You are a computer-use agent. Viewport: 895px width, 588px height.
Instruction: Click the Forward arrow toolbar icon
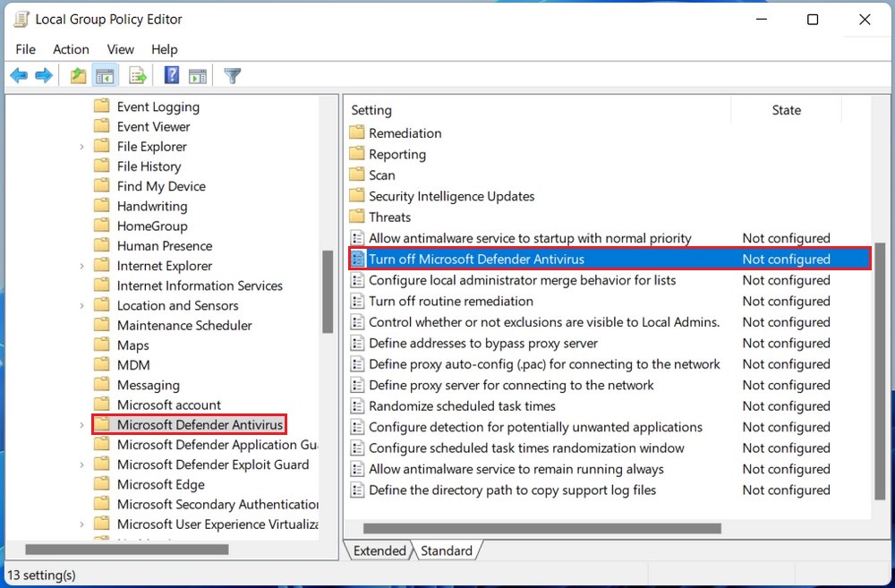tap(44, 75)
